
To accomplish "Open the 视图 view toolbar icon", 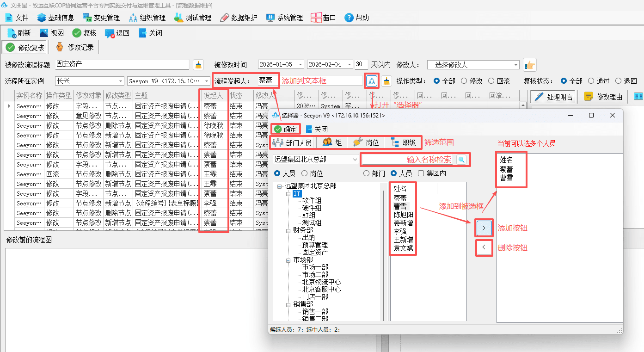I will 44,33.
